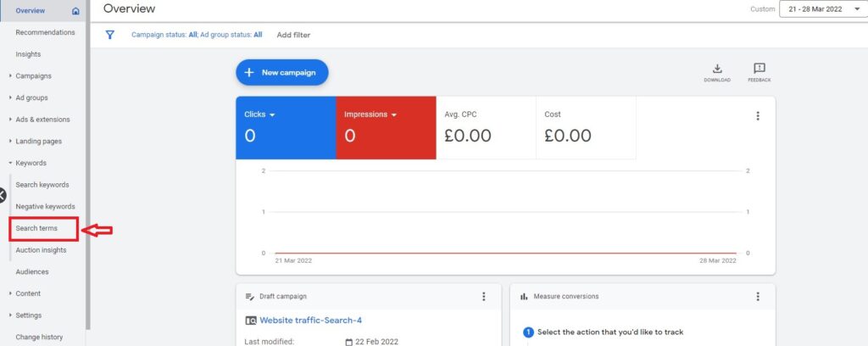Image resolution: width=868 pixels, height=346 pixels.
Task: Open the Feedback icon
Action: (x=759, y=68)
